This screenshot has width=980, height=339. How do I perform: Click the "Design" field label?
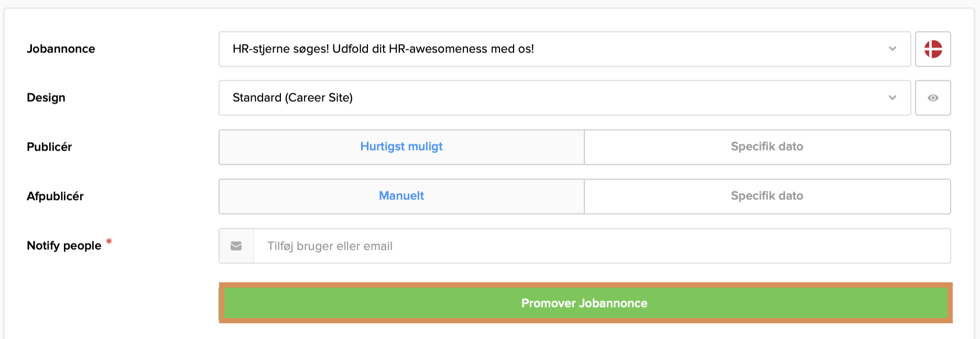point(46,98)
